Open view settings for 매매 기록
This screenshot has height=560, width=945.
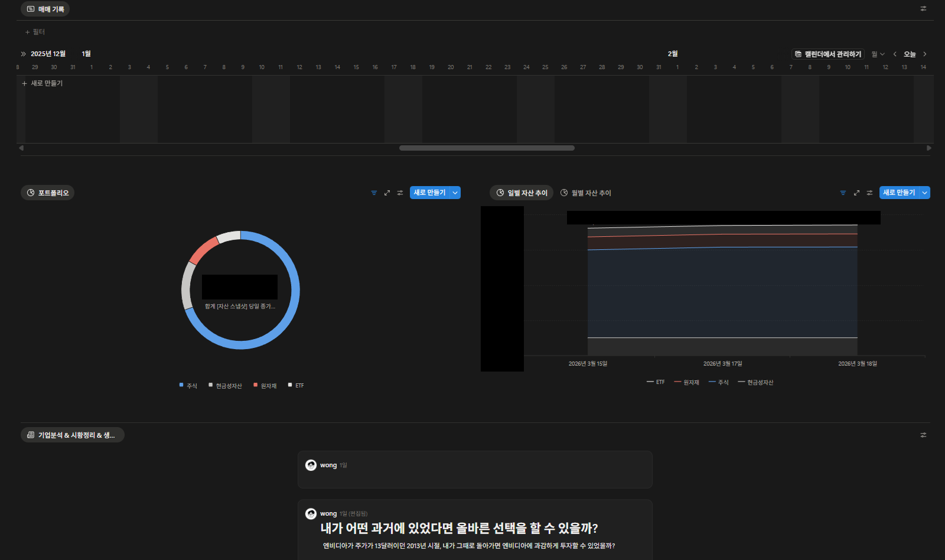click(923, 9)
